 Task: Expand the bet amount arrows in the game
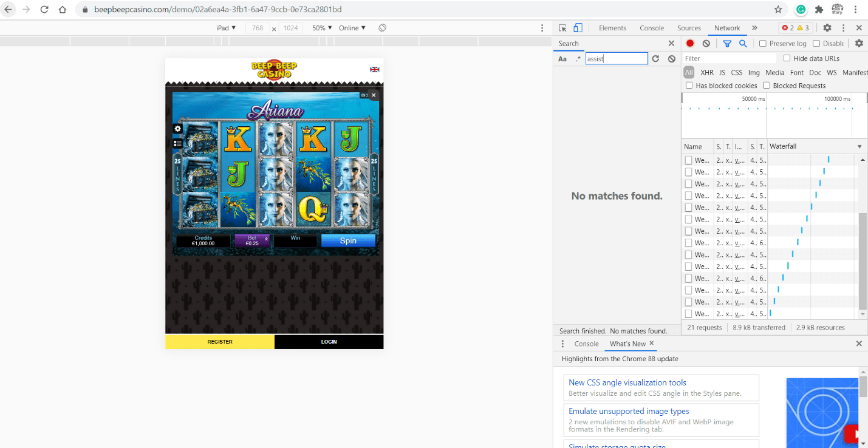coord(266,239)
